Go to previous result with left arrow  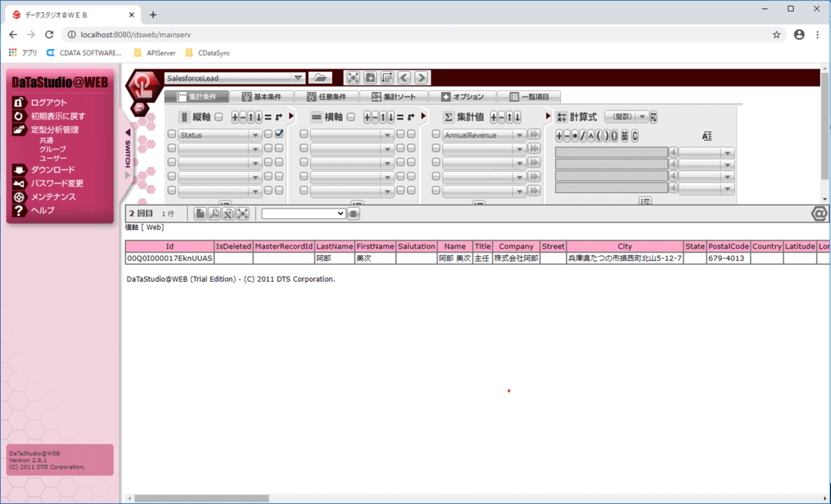tap(404, 78)
